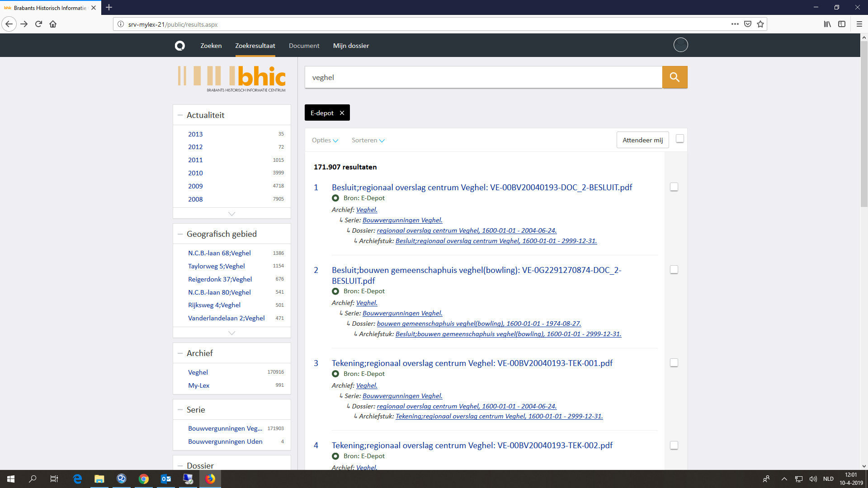Open Firefox library icon in toolbar

[x=827, y=24]
